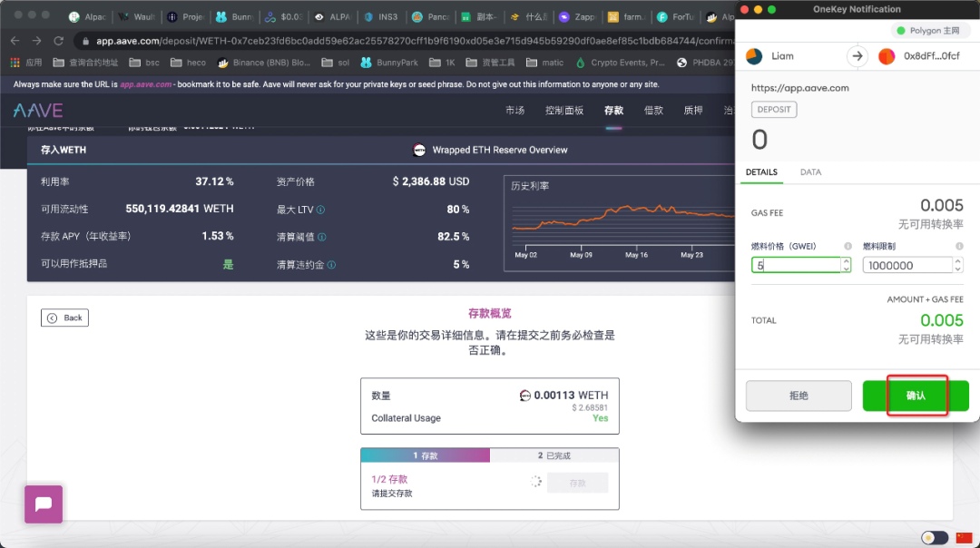Click the Back button above the deposit summary
This screenshot has height=548, width=980.
click(64, 318)
